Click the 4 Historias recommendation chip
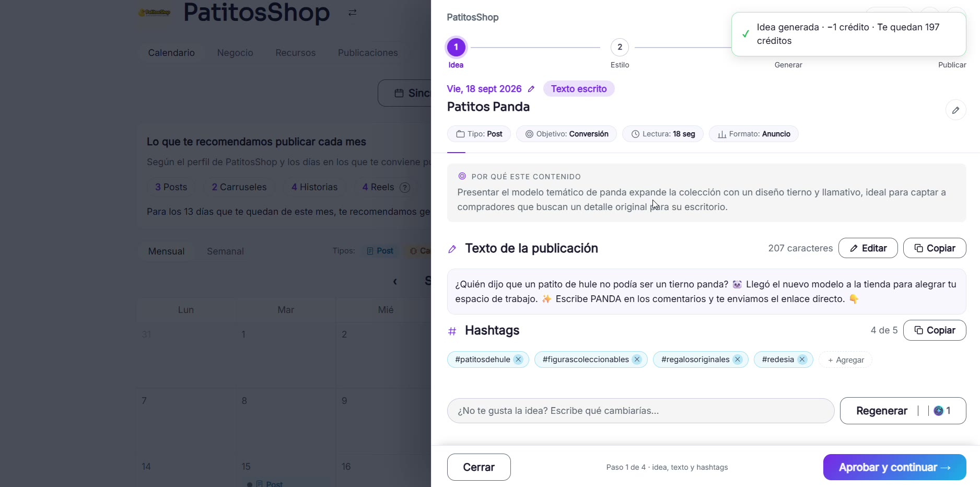980x487 pixels. pos(314,187)
